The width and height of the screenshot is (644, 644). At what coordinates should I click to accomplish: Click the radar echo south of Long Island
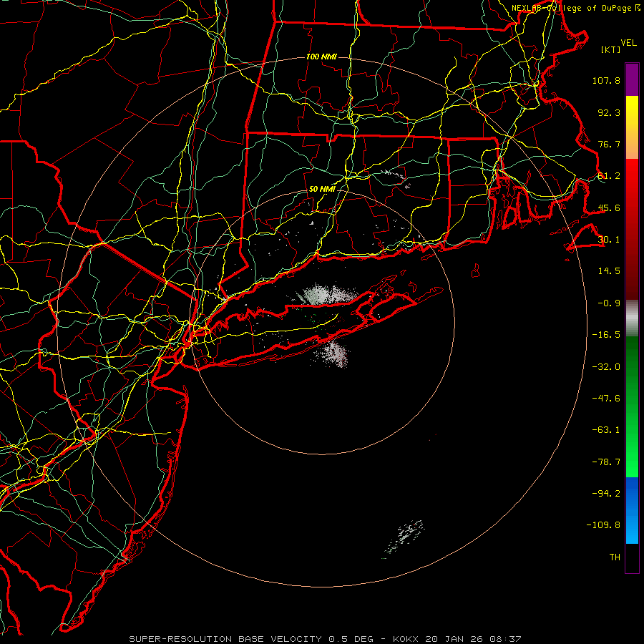[x=335, y=354]
